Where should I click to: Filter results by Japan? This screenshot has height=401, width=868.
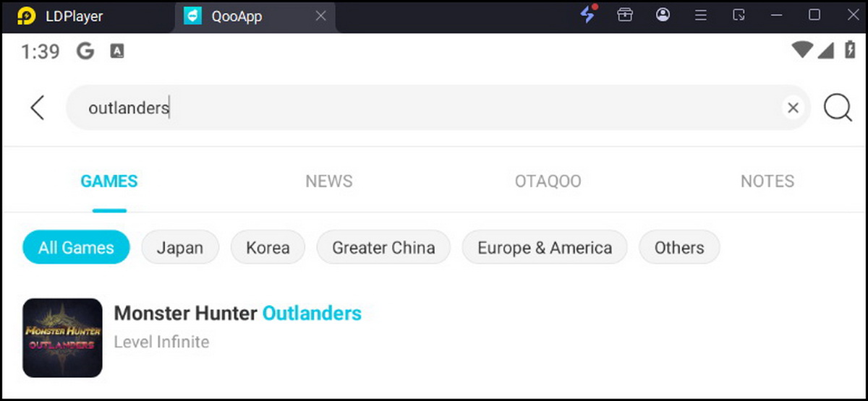tap(180, 248)
